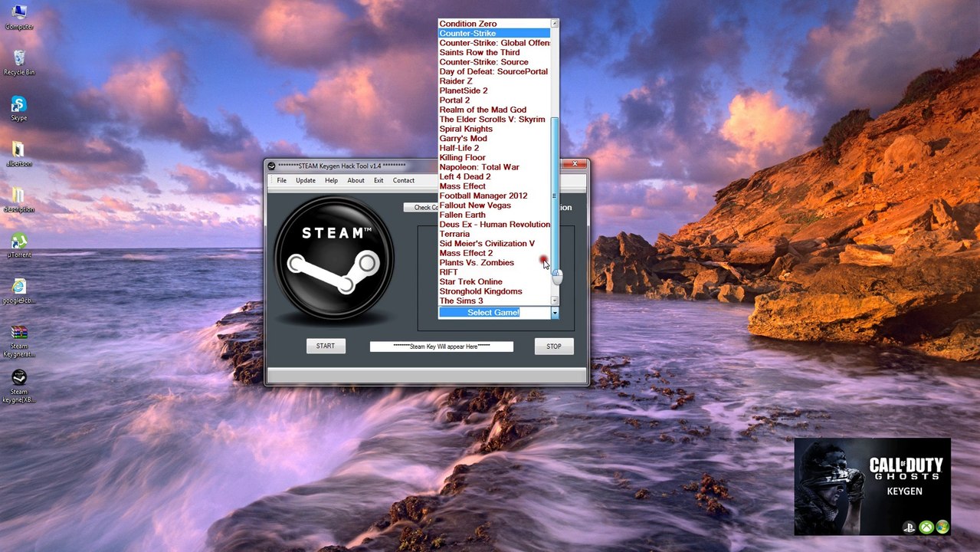Select Garry's Mod in the list

pyautogui.click(x=494, y=139)
